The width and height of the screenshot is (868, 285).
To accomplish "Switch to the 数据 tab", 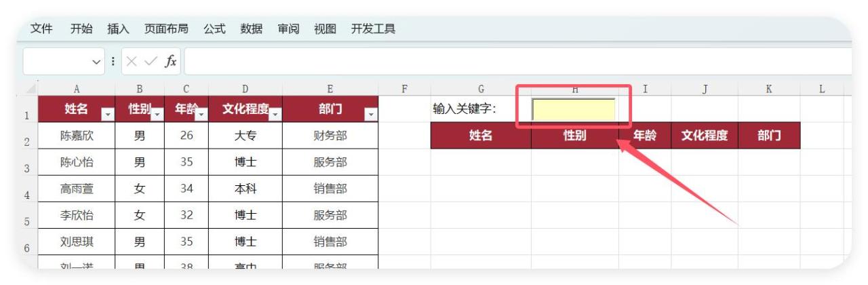I will pyautogui.click(x=251, y=28).
